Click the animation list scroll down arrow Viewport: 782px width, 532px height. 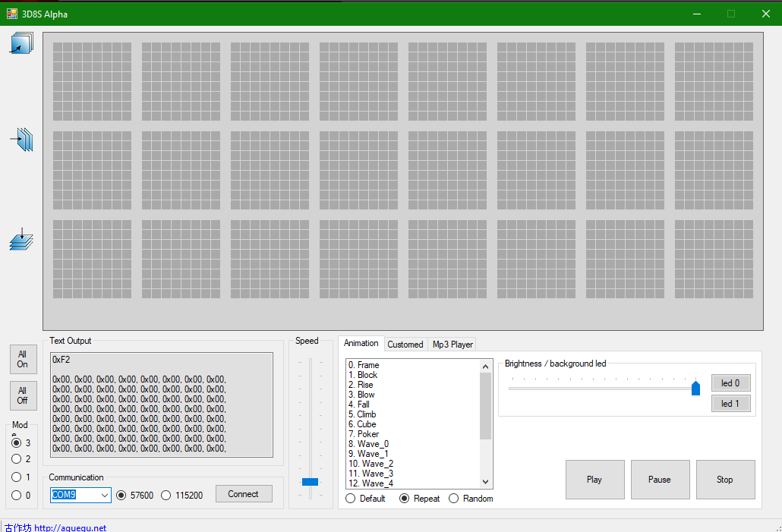tap(486, 482)
